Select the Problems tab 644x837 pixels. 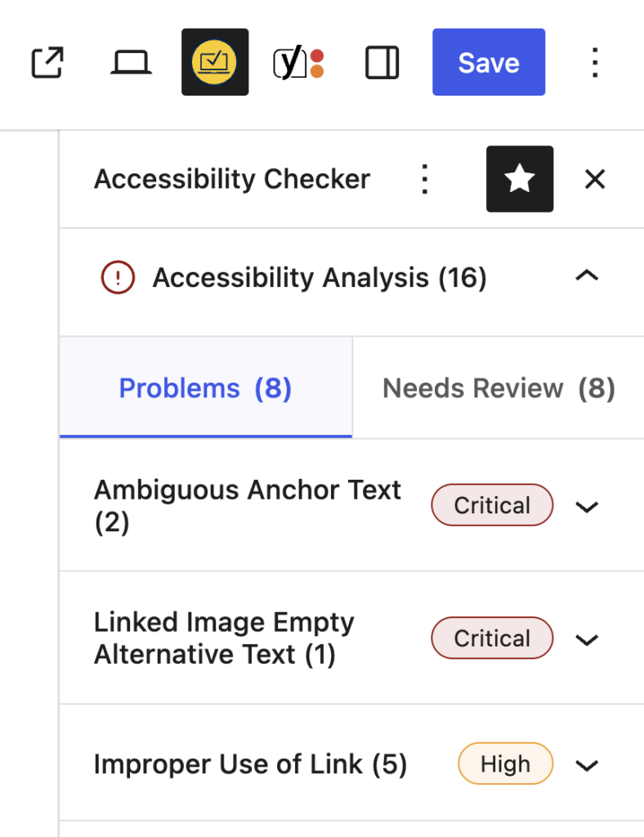pyautogui.click(x=205, y=387)
